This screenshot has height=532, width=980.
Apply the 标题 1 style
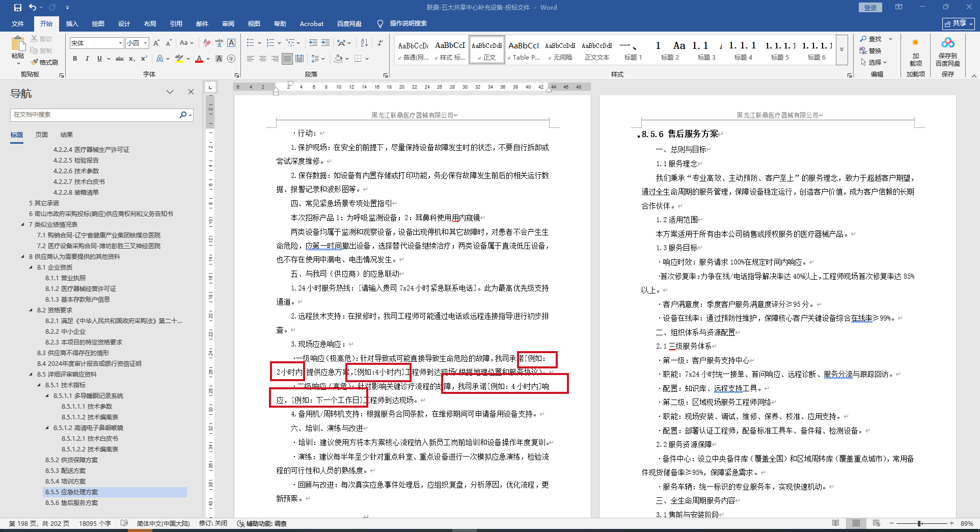pos(633,50)
